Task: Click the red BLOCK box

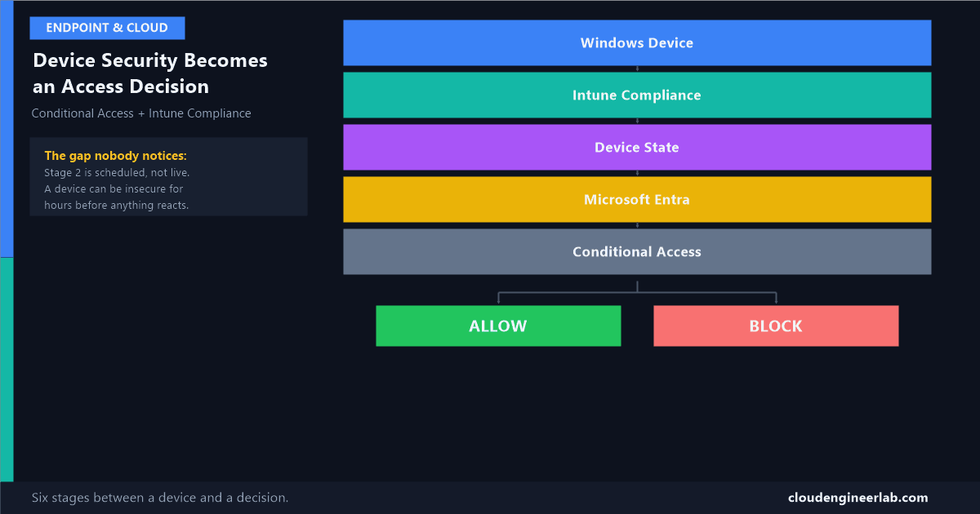Action: [776, 326]
